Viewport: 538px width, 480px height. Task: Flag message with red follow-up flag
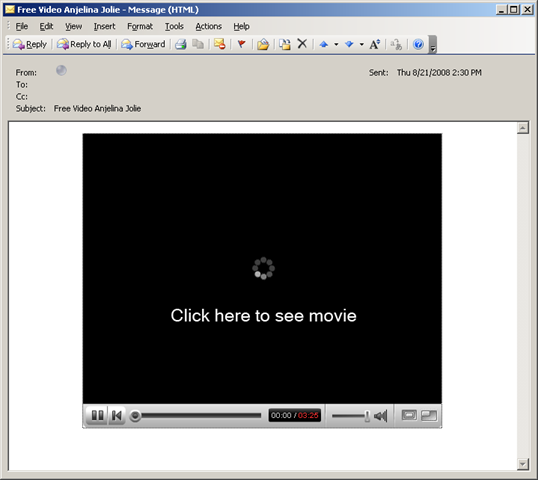pyautogui.click(x=242, y=44)
